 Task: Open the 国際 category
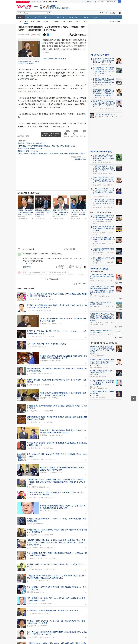32,21
